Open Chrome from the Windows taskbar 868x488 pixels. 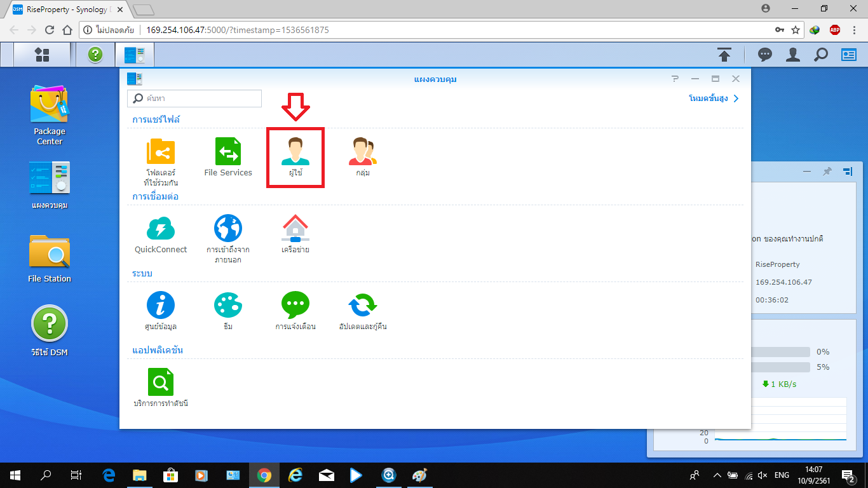264,475
